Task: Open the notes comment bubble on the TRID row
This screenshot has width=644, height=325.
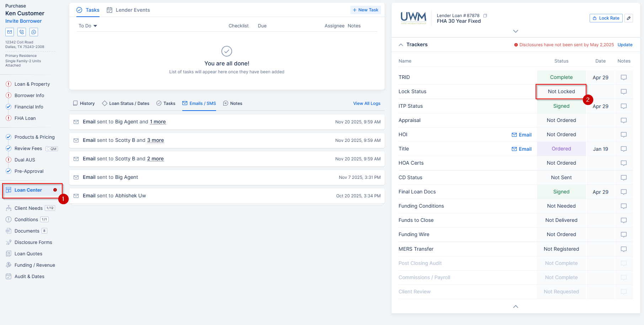Action: point(623,77)
